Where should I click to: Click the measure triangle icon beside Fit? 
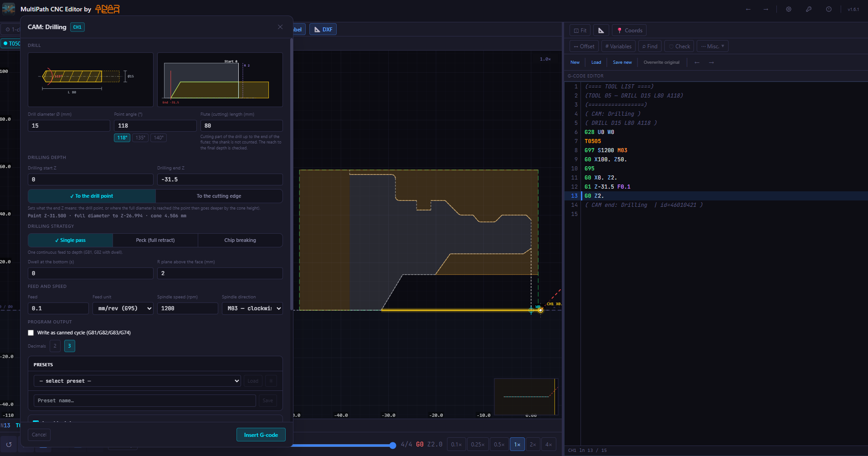coord(601,31)
